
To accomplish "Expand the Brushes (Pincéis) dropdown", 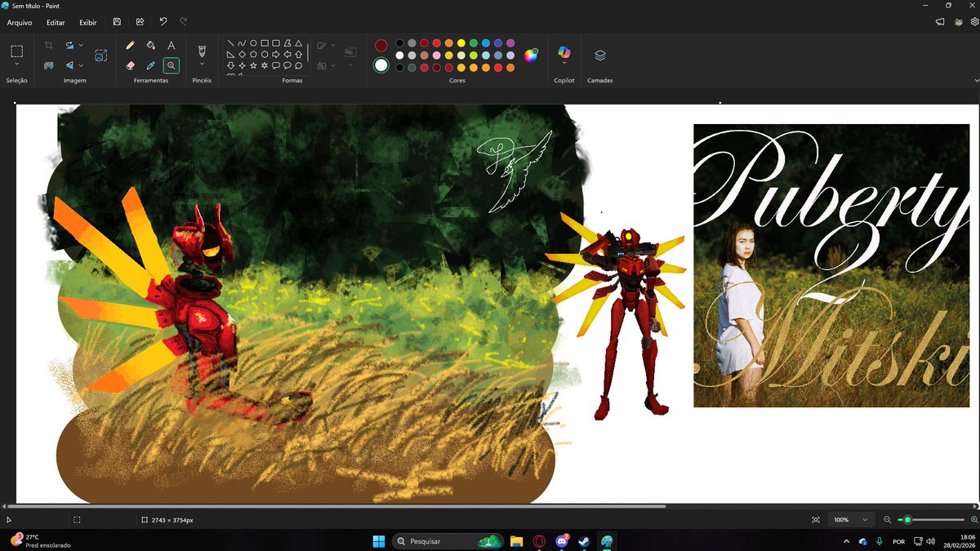I will (x=202, y=64).
